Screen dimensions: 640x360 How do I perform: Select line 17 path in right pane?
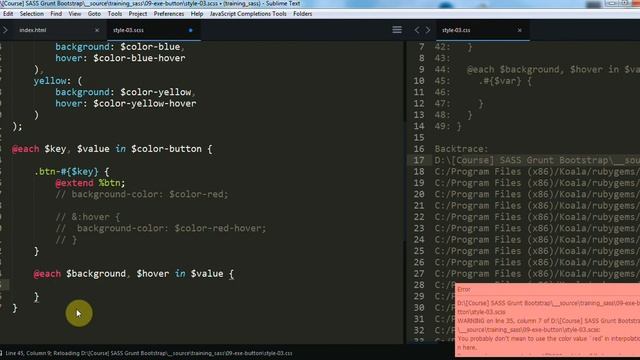coord(537,160)
